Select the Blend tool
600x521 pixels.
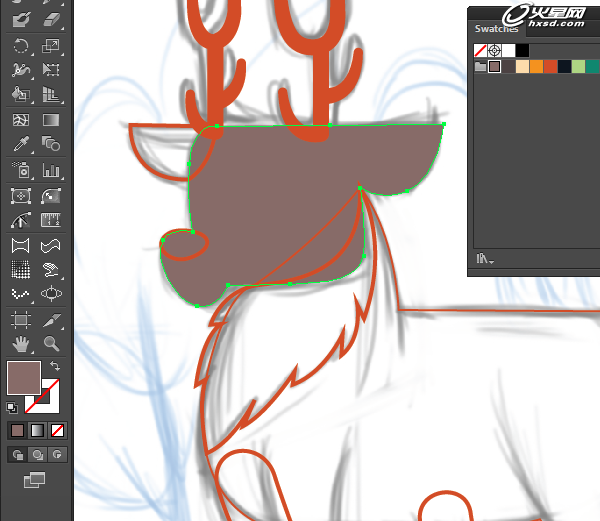pos(51,144)
